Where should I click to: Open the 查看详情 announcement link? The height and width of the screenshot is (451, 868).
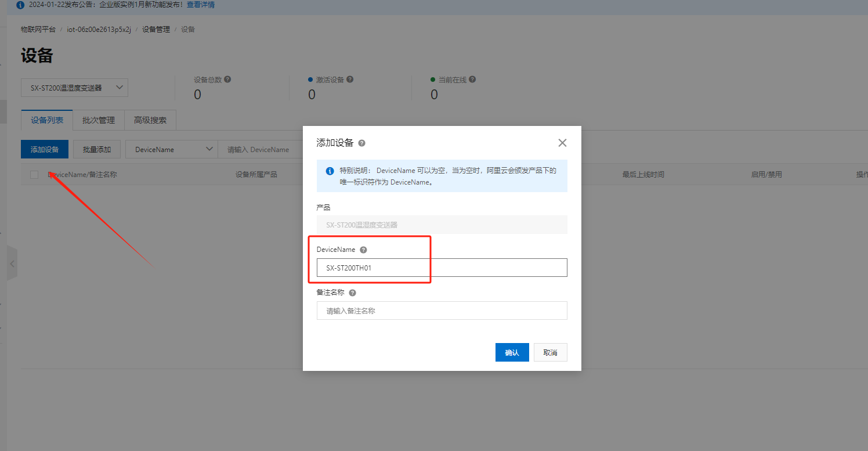200,5
